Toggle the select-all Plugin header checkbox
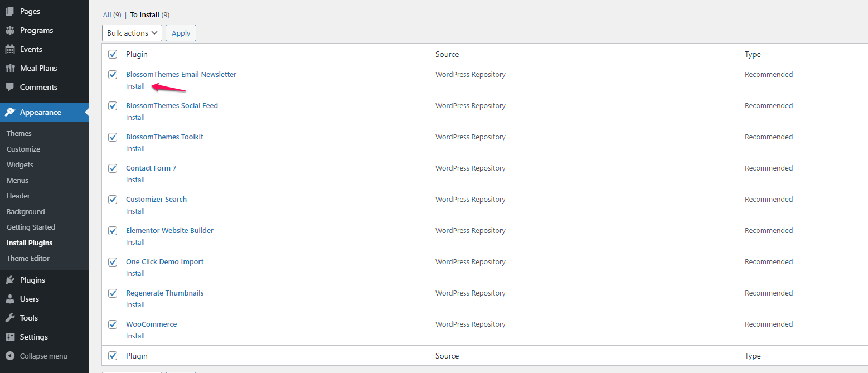 113,54
